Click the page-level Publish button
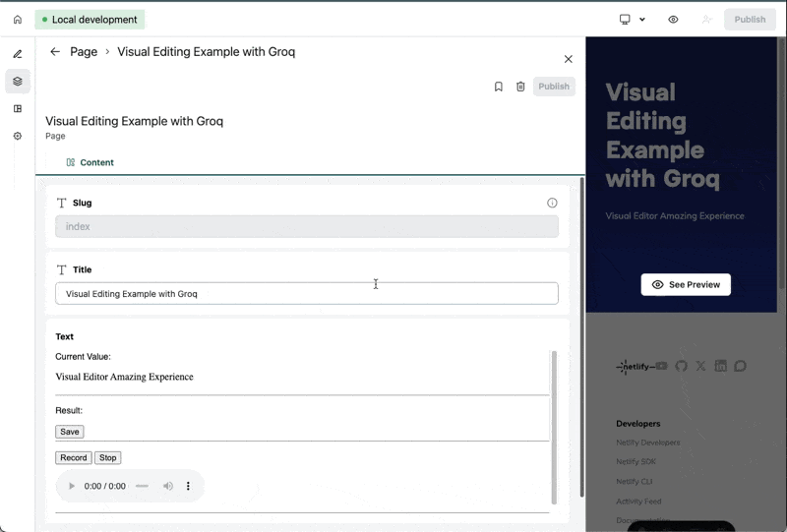787x532 pixels. click(x=554, y=87)
